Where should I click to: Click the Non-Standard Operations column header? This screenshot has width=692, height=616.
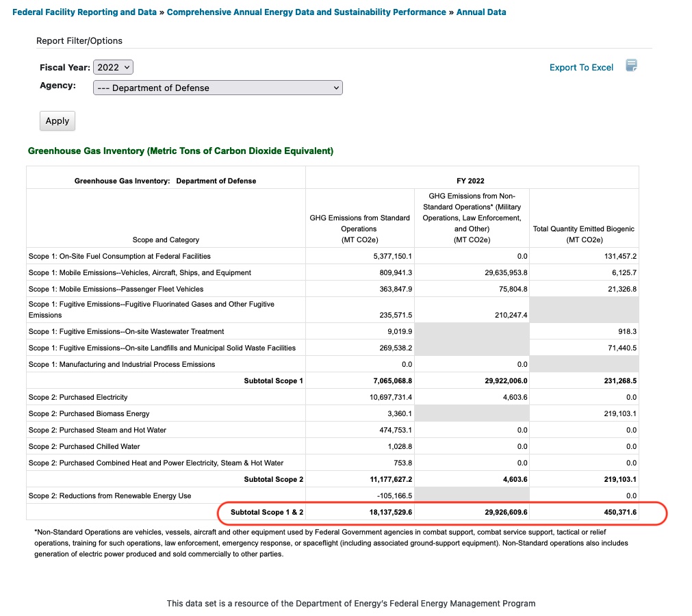point(472,218)
